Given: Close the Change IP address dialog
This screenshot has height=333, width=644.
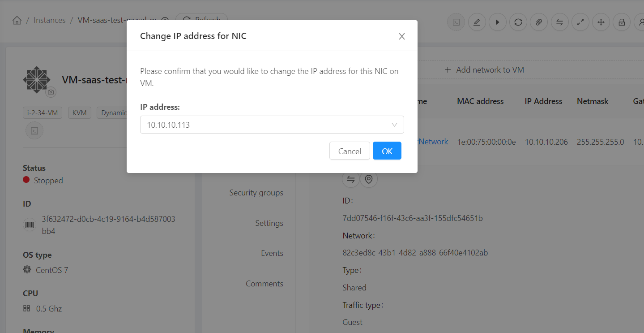Looking at the screenshot, I should coord(402,36).
